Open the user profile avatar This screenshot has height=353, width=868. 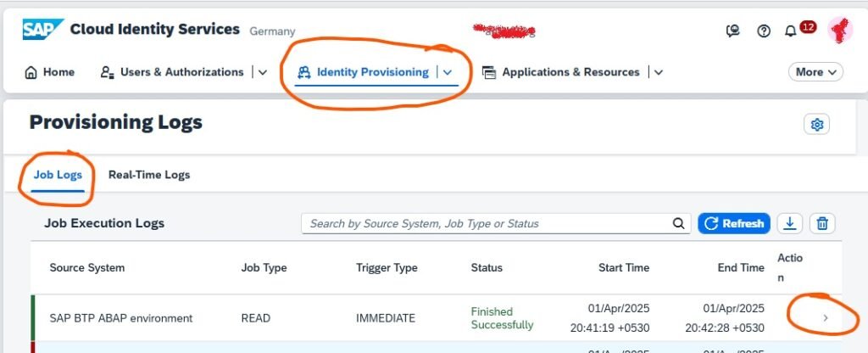[x=839, y=31]
